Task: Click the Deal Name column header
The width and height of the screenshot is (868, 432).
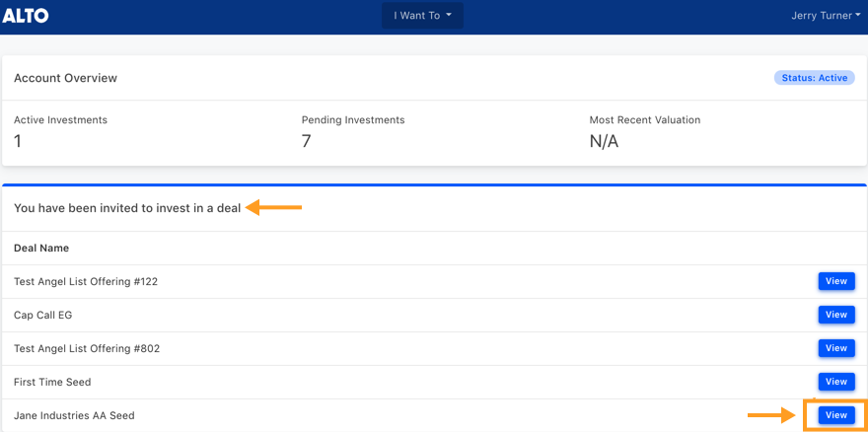Action: coord(41,249)
